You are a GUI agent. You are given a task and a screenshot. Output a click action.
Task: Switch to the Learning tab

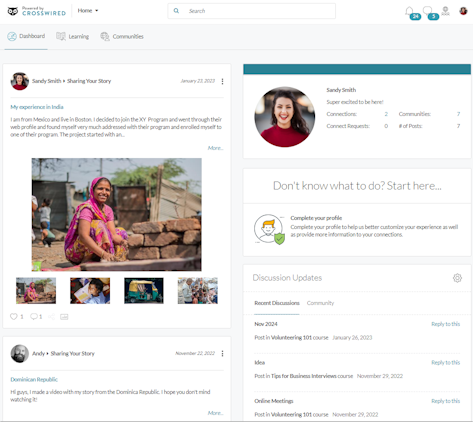[x=73, y=36]
